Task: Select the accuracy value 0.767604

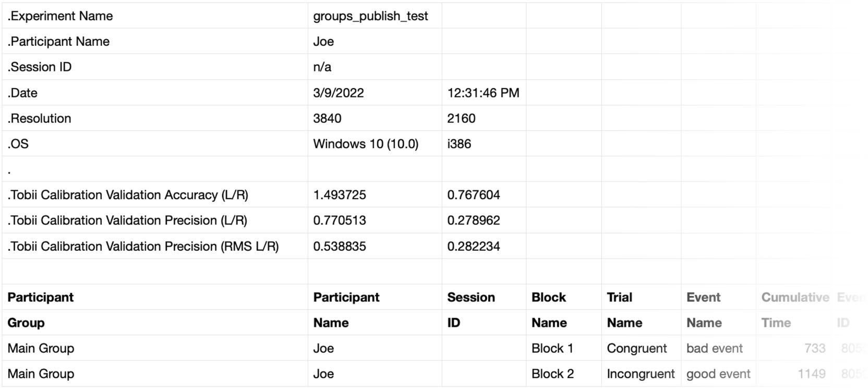Action: (474, 195)
